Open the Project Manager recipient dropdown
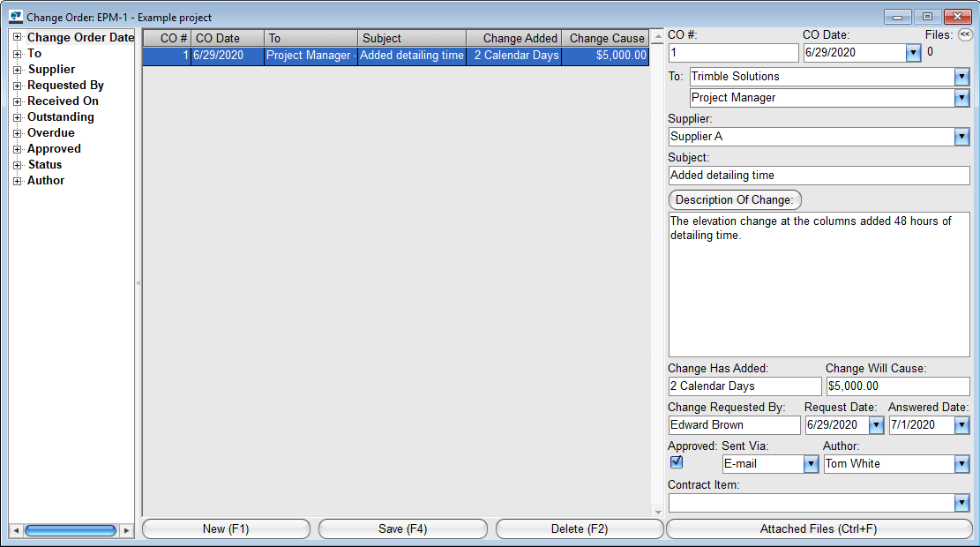980x547 pixels. pyautogui.click(x=961, y=98)
